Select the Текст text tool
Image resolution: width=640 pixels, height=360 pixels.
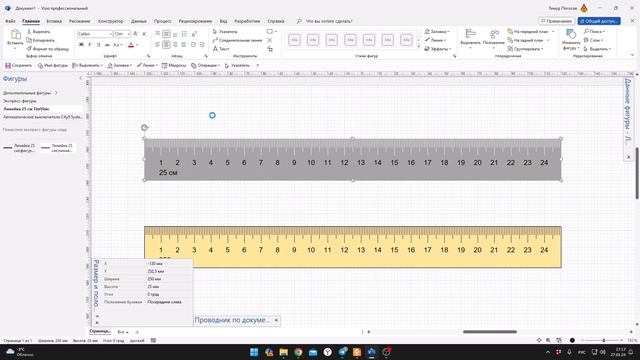coord(221,49)
